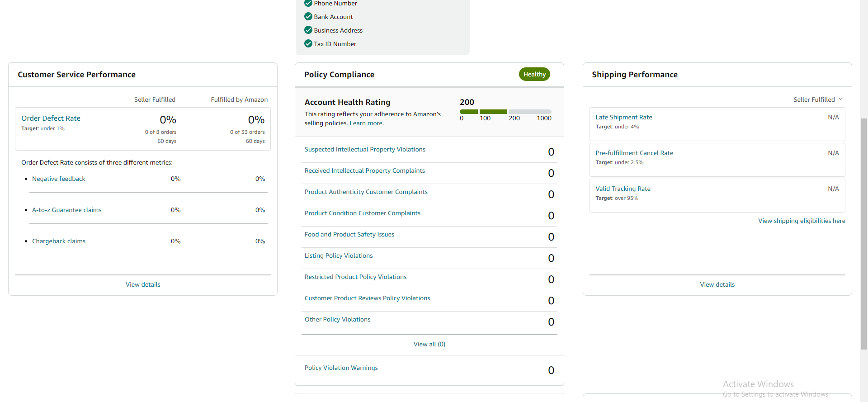This screenshot has height=402, width=868.
Task: Click the Customer Service Performance heading
Action: (76, 75)
